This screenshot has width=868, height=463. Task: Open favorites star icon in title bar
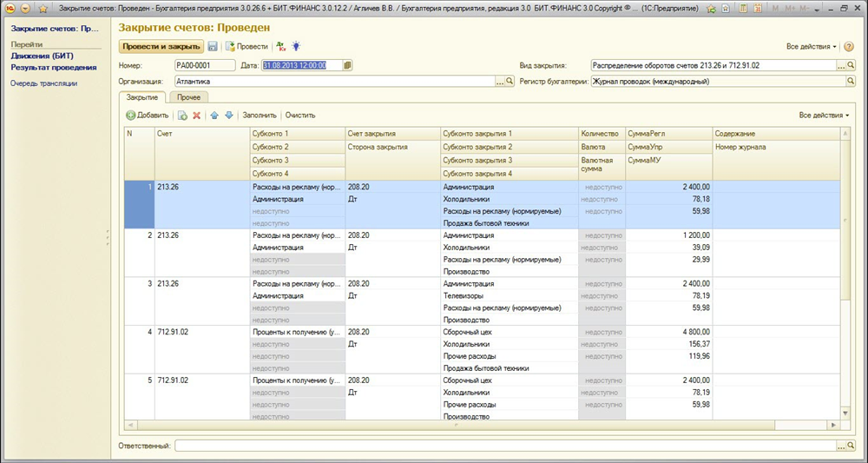pos(43,8)
